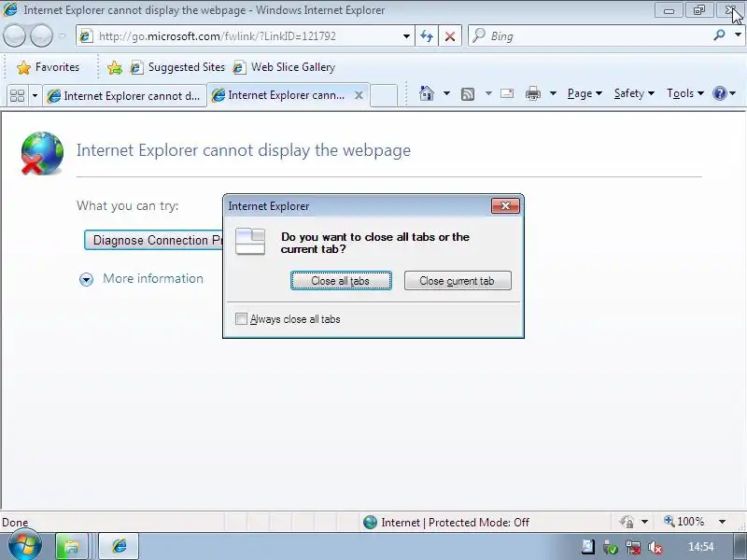
Task: Open recent pages dropdown next to Forward
Action: click(62, 35)
